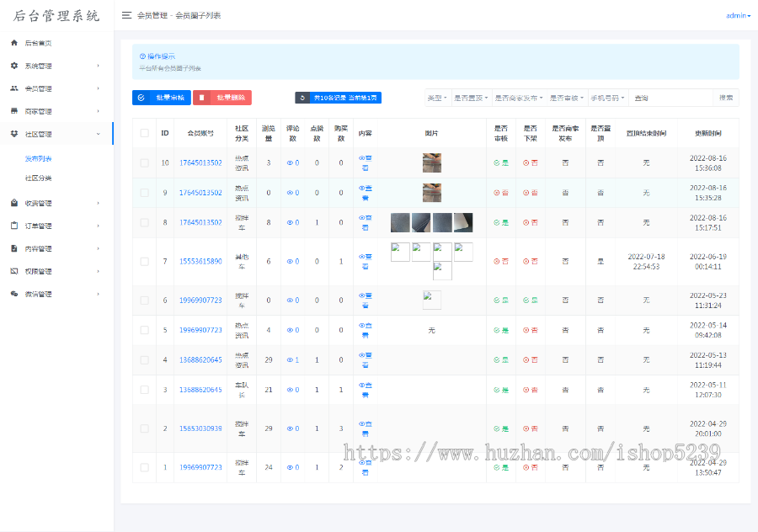The height and width of the screenshot is (532, 758).
Task: Open the admin user dropdown
Action: [x=738, y=15]
